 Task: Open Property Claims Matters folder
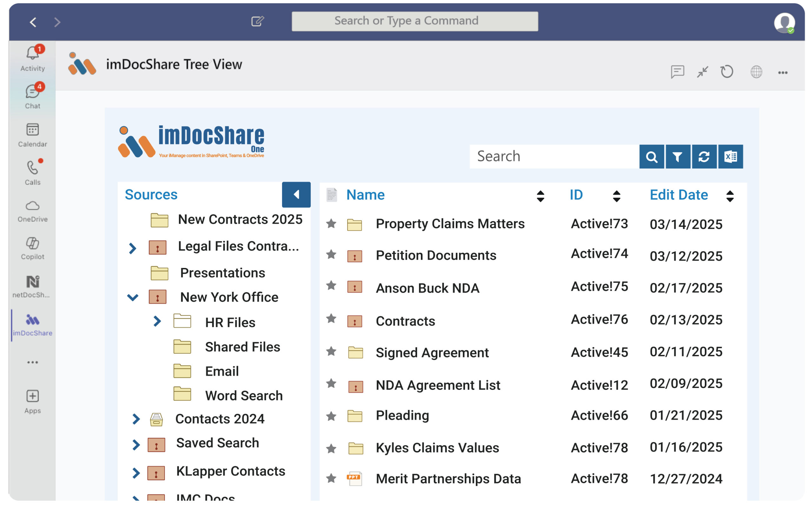point(450,224)
